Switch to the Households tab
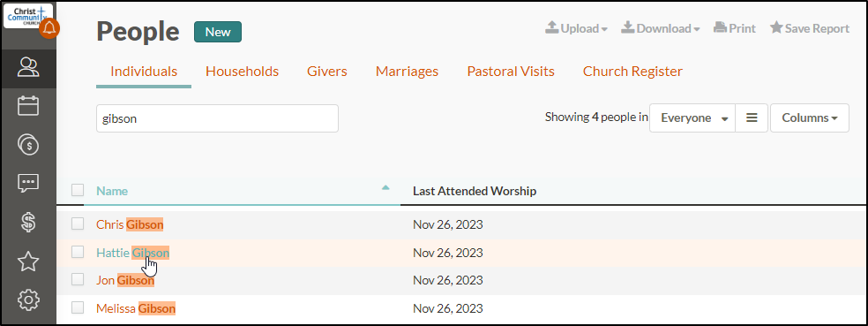The width and height of the screenshot is (868, 326). (242, 72)
